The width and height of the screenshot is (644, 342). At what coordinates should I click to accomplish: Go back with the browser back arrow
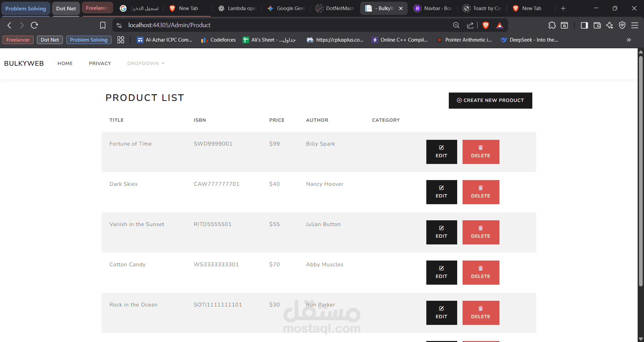[9, 25]
